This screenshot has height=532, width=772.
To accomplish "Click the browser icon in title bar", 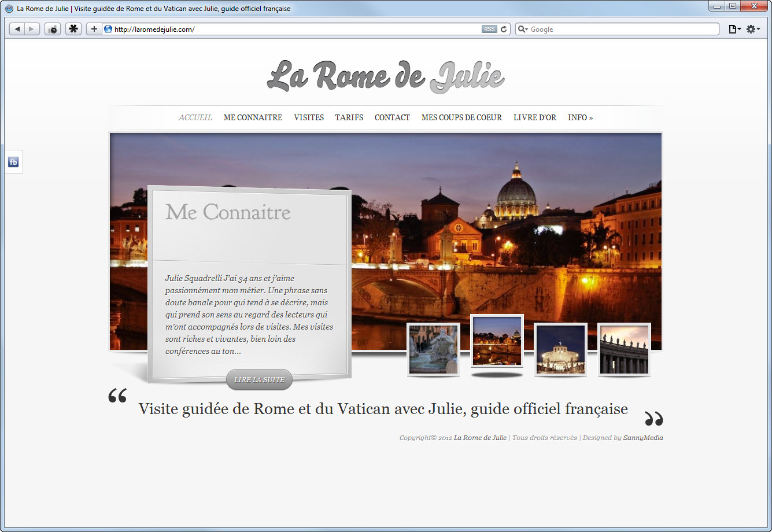I will [x=9, y=9].
